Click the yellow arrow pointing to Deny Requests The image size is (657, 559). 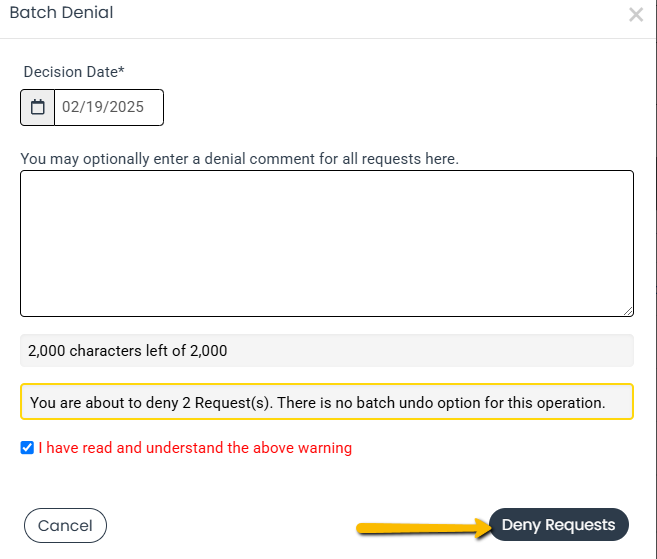(x=423, y=528)
